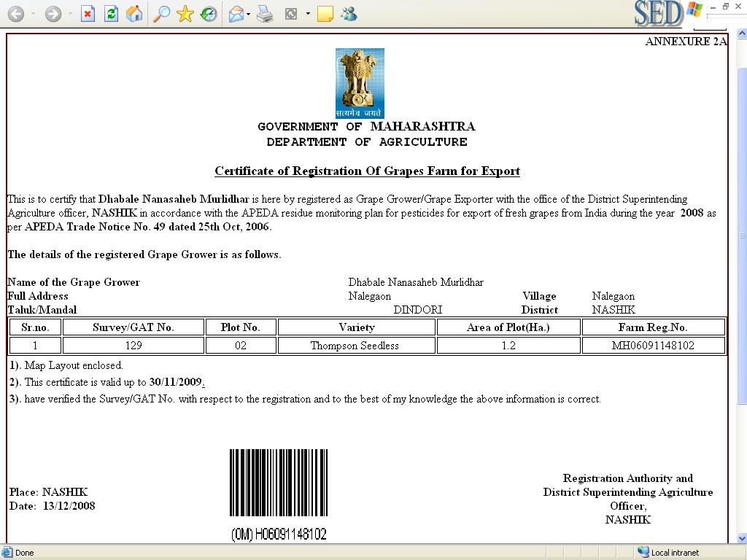Viewport: 747px width, 560px height.
Task: Click the District label text
Action: tap(539, 310)
